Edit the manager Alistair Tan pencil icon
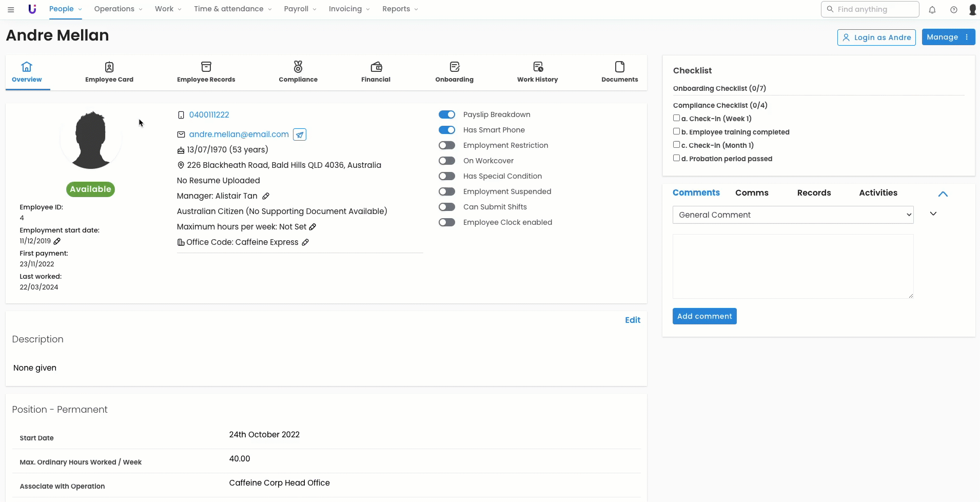 pos(266,196)
